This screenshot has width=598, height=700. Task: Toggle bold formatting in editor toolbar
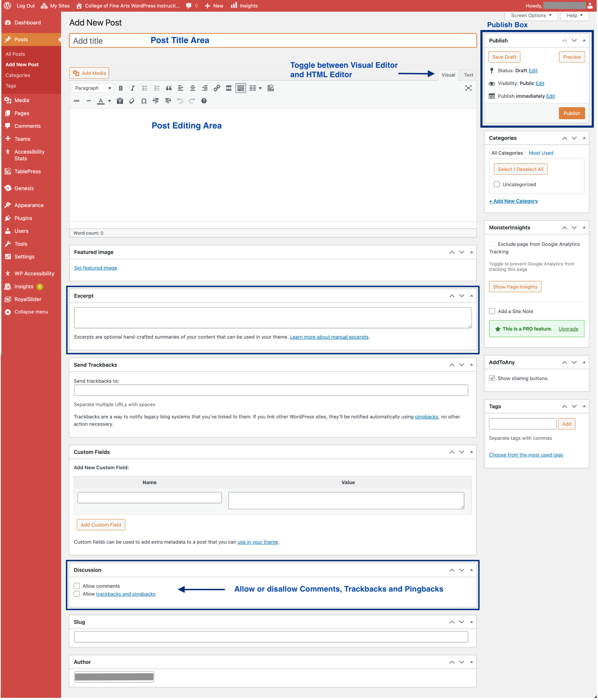tap(120, 88)
